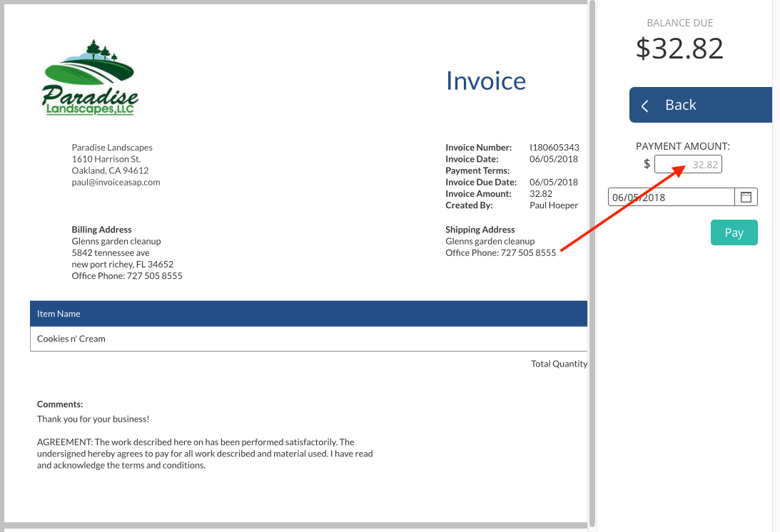
Task: Click the Payment Amount label
Action: click(682, 146)
